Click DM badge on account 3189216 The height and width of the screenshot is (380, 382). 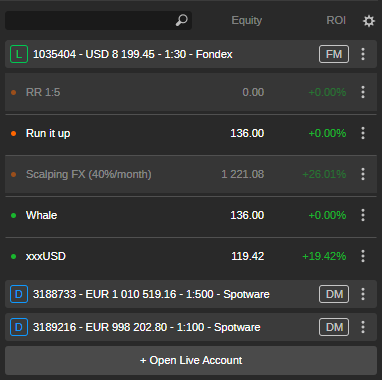[x=334, y=327]
